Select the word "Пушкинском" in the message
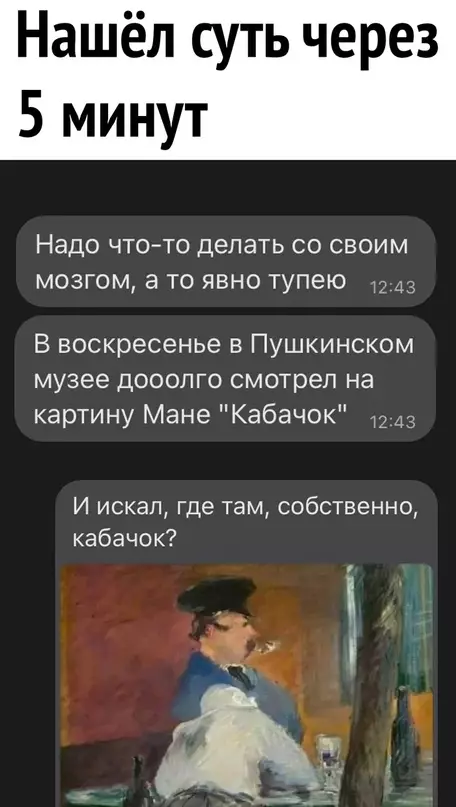The width and height of the screenshot is (456, 807). [332, 346]
